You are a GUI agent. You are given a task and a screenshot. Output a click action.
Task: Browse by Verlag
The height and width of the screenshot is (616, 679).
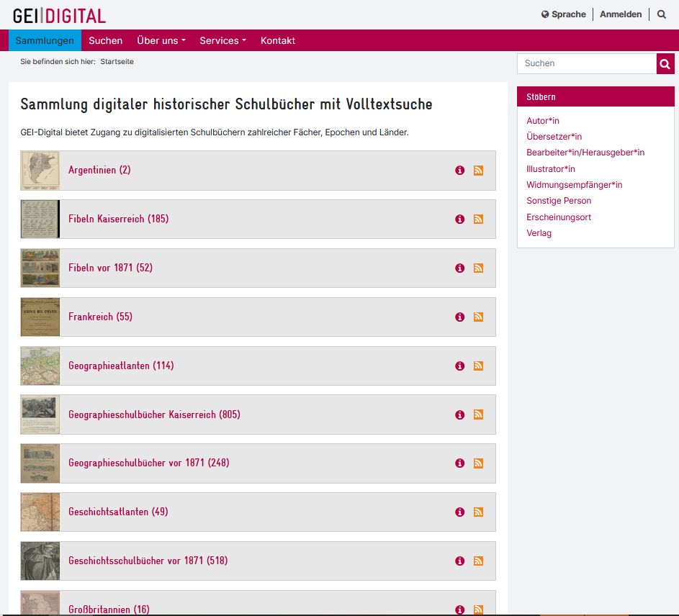point(539,233)
